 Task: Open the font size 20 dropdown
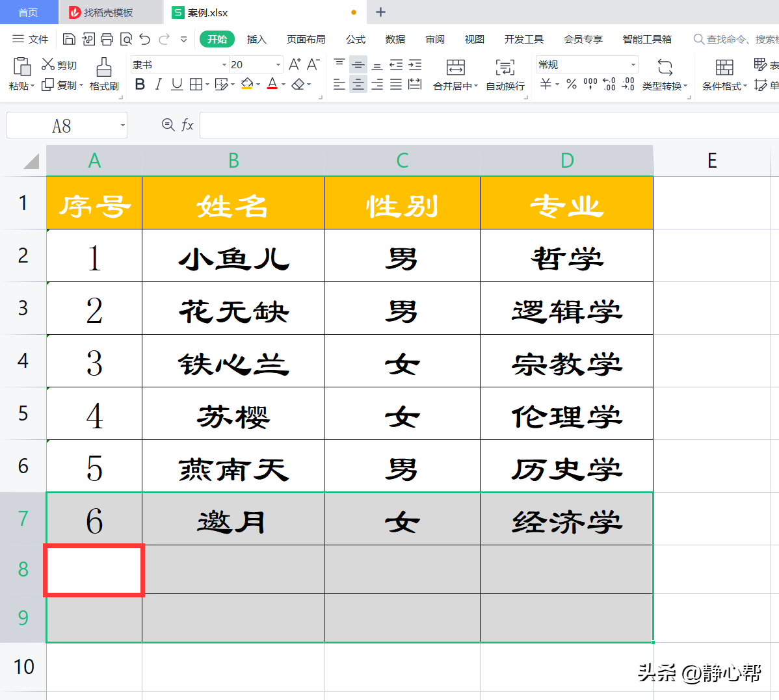278,65
